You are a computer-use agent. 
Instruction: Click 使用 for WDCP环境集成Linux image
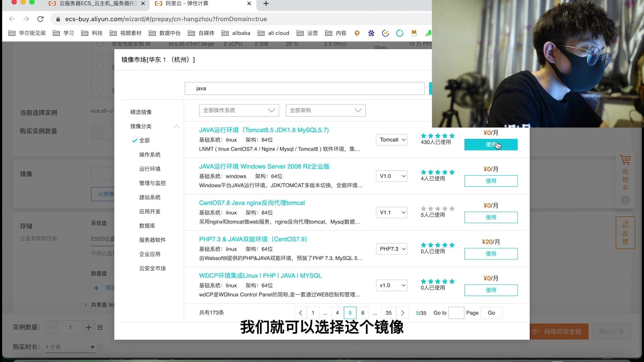(x=491, y=290)
